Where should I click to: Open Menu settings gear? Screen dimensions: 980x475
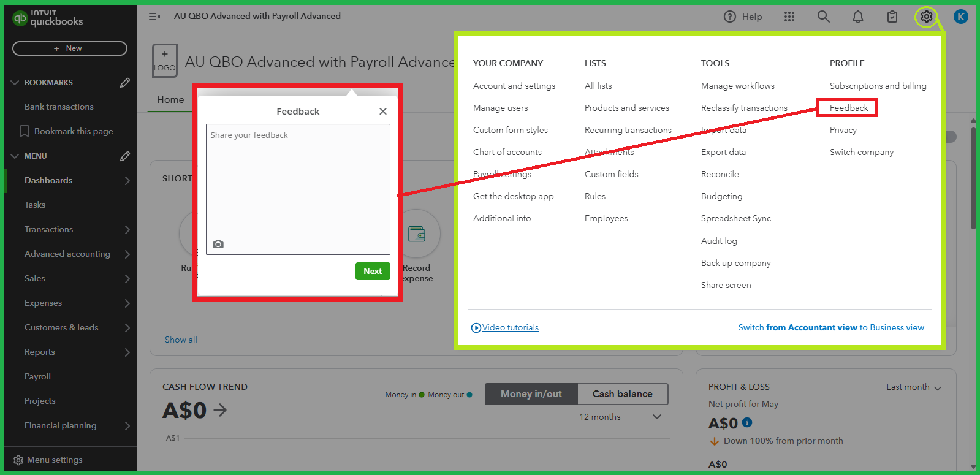click(x=18, y=460)
